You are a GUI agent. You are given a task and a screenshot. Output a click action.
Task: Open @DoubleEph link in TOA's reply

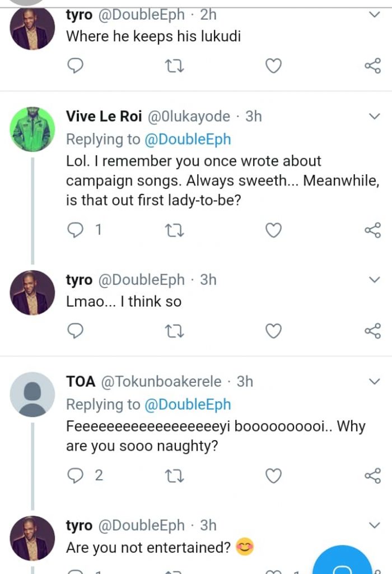(188, 404)
